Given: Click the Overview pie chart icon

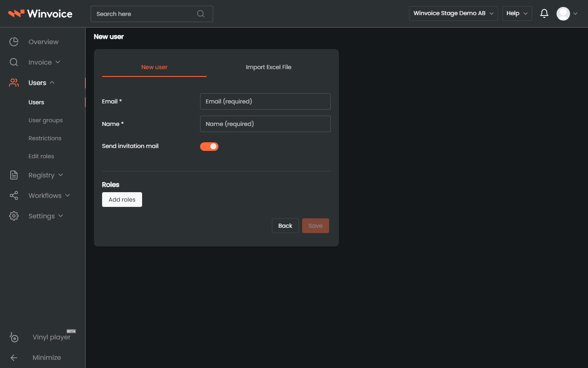Looking at the screenshot, I should pos(14,42).
